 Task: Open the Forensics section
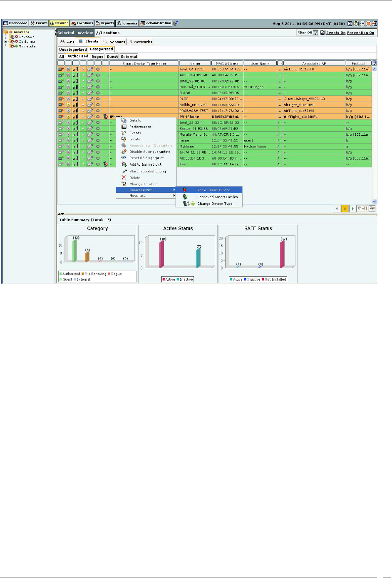(x=127, y=23)
